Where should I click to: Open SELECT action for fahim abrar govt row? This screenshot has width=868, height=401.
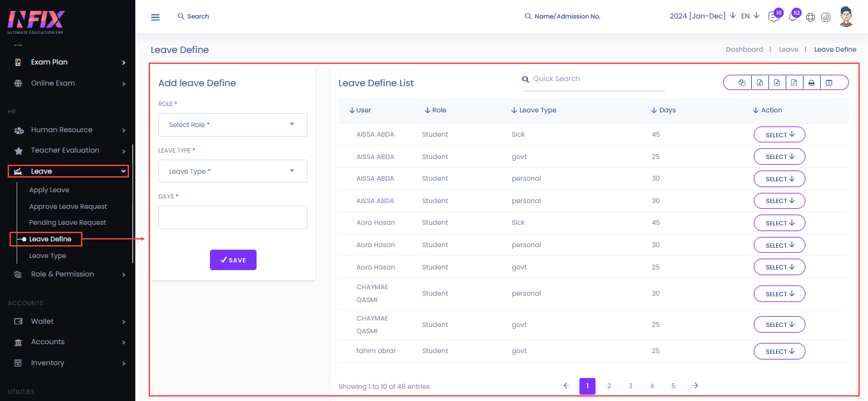[779, 351]
